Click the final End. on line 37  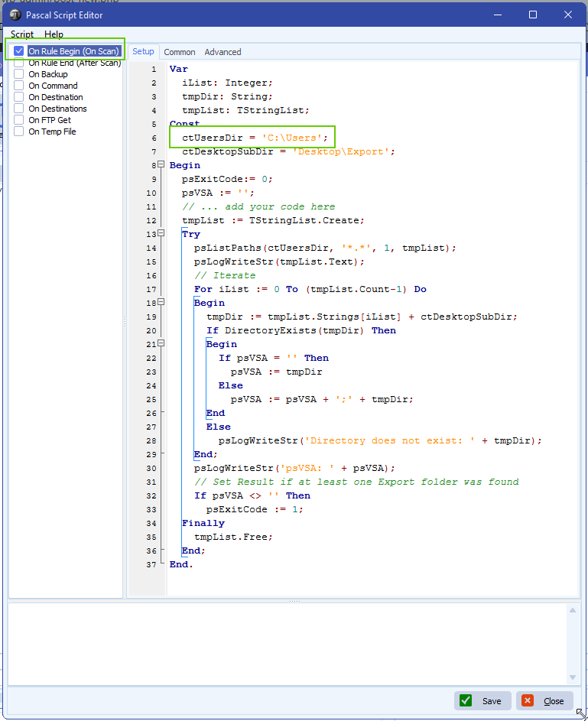(x=181, y=564)
